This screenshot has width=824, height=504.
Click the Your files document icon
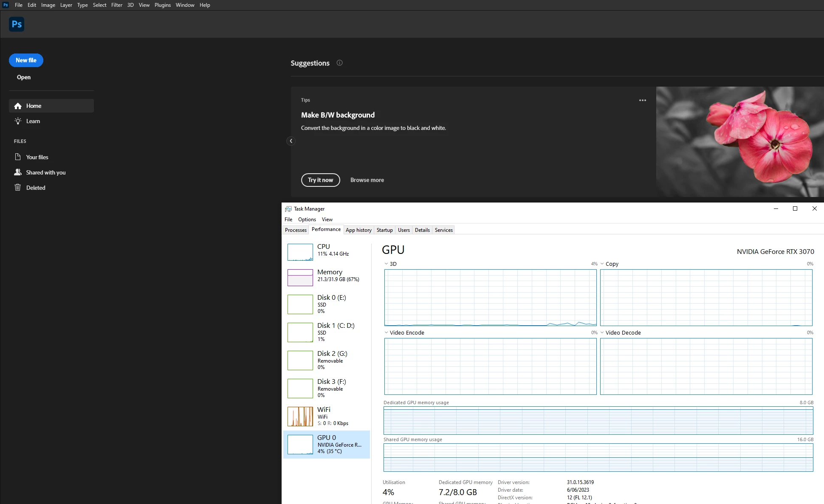tap(18, 157)
